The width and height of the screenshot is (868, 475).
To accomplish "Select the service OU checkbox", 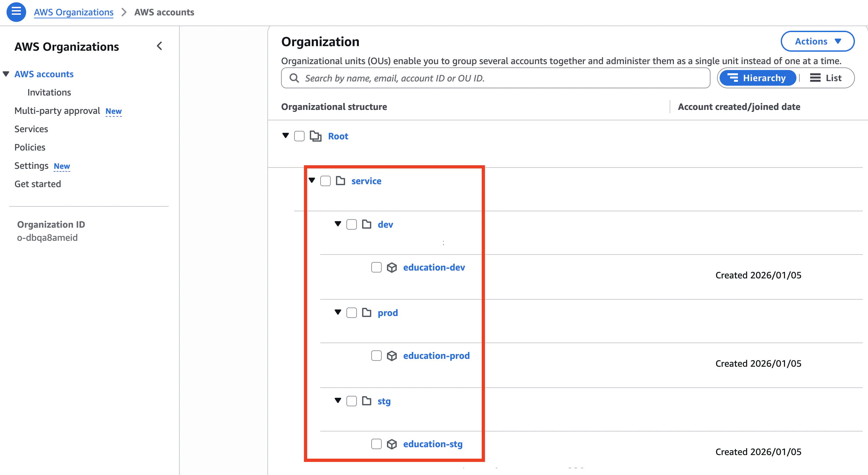I will (325, 181).
